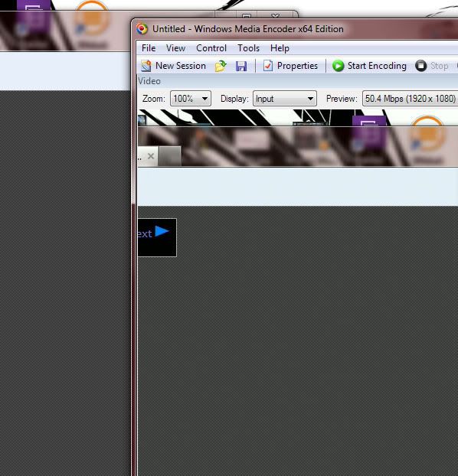Open the File menu
458x476 pixels.
point(149,48)
